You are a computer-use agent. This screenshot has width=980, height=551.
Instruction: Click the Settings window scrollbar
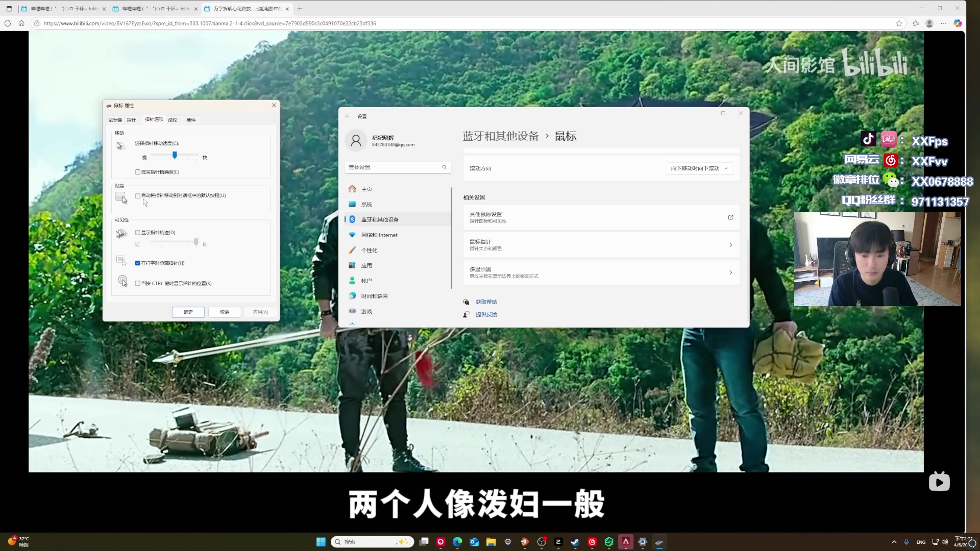748,280
